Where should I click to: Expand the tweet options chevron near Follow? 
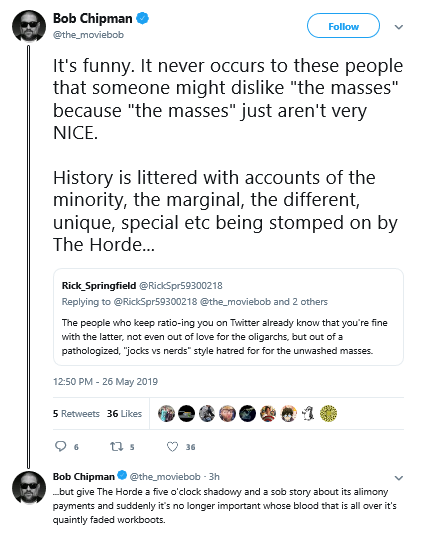[x=399, y=27]
